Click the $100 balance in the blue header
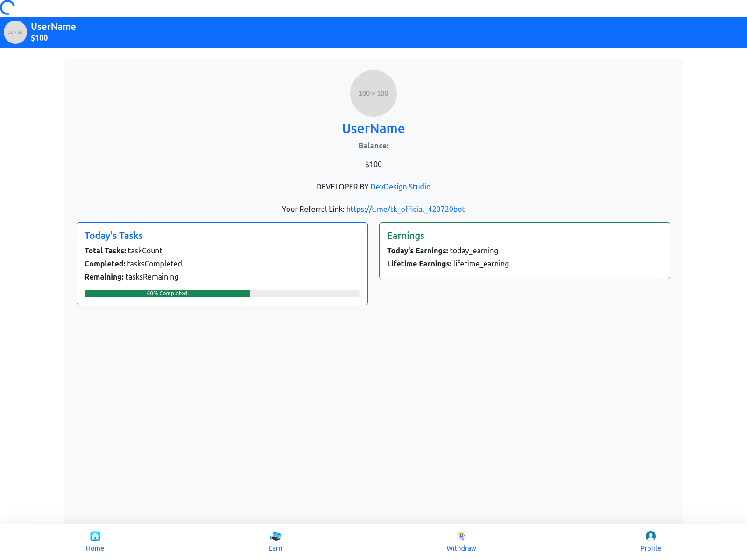 pos(39,38)
